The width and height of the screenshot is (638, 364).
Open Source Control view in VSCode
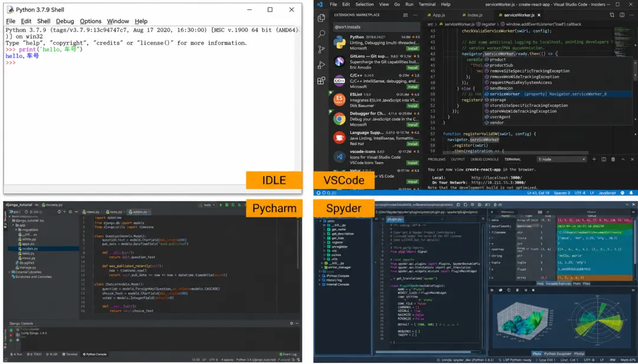click(321, 49)
